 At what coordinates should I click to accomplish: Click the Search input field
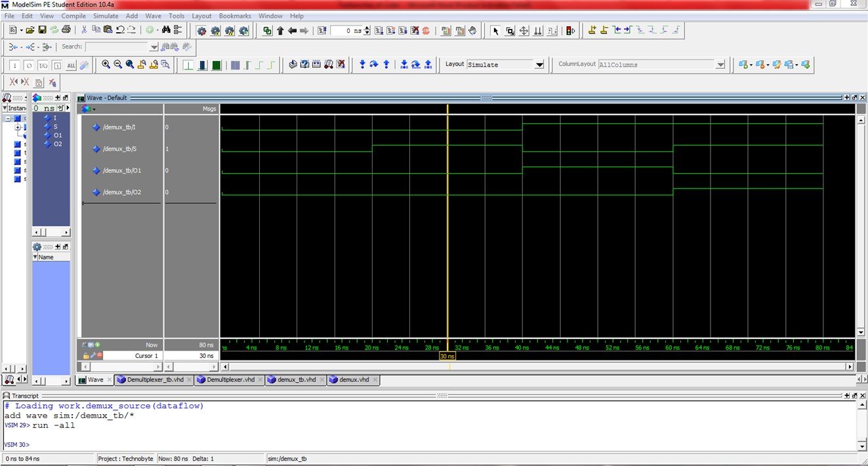(118, 47)
